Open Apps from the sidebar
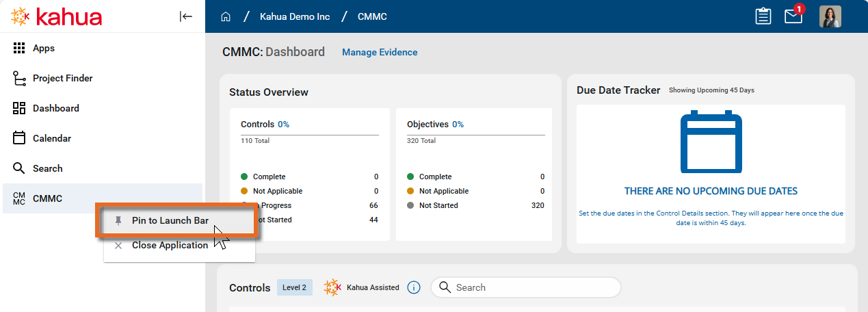Screen dimensions: 868x312 point(44,49)
